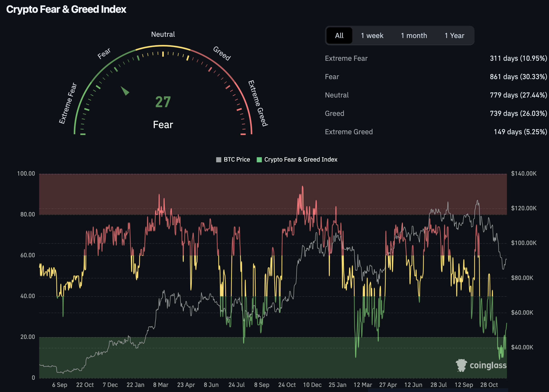This screenshot has width=549, height=392.
Task: Click the Extreme Greed gauge label
Action: coord(258,103)
